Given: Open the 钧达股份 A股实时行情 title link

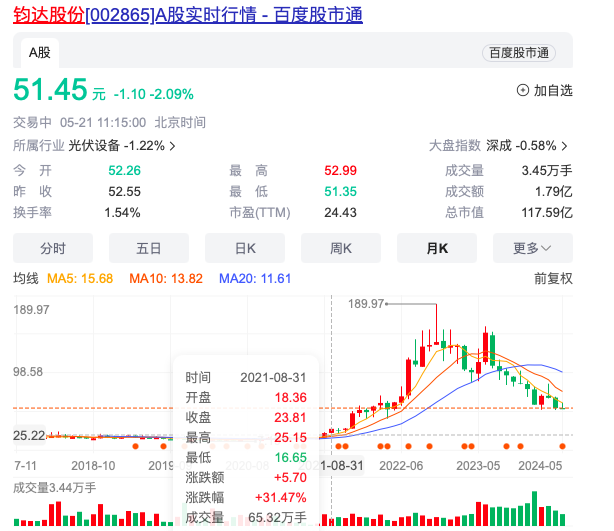Looking at the screenshot, I should pos(188,14).
